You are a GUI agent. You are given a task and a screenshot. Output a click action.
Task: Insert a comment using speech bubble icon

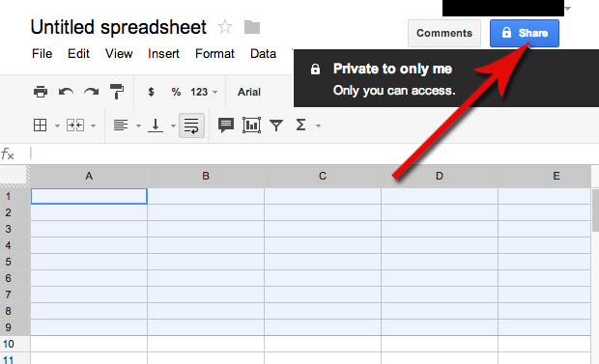tap(226, 125)
